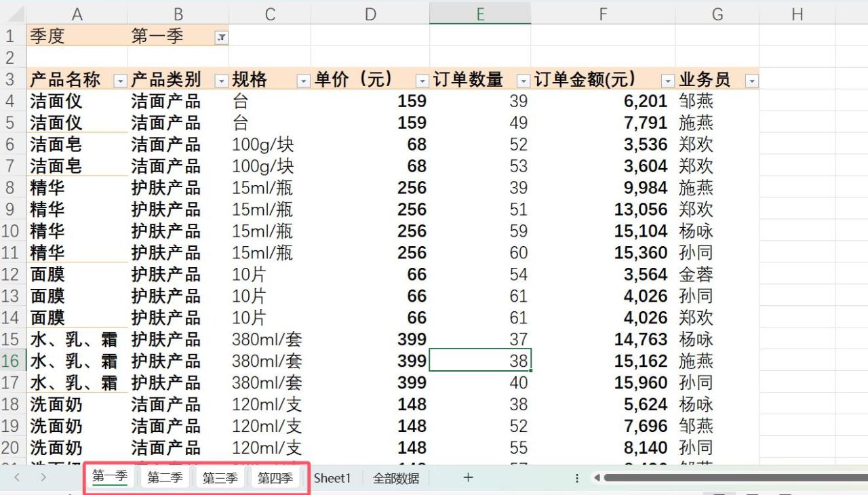Click cell A8 containing 精华
868x495 pixels.
(77, 188)
